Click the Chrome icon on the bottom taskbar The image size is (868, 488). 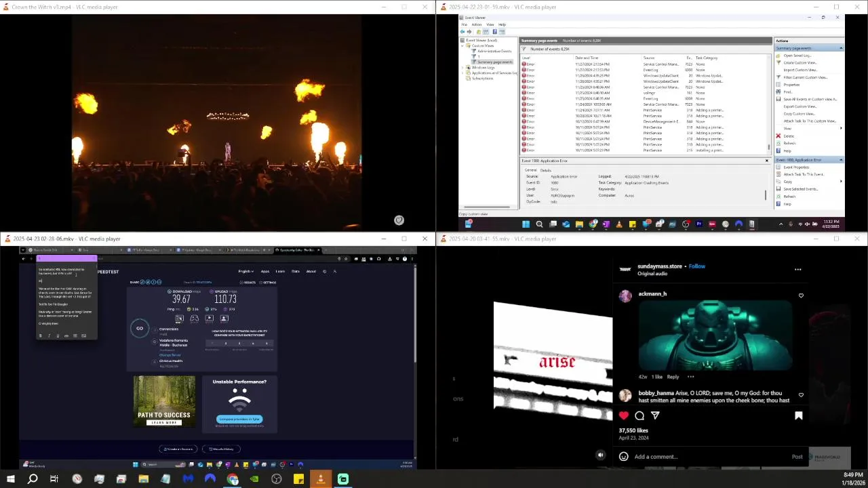click(233, 479)
